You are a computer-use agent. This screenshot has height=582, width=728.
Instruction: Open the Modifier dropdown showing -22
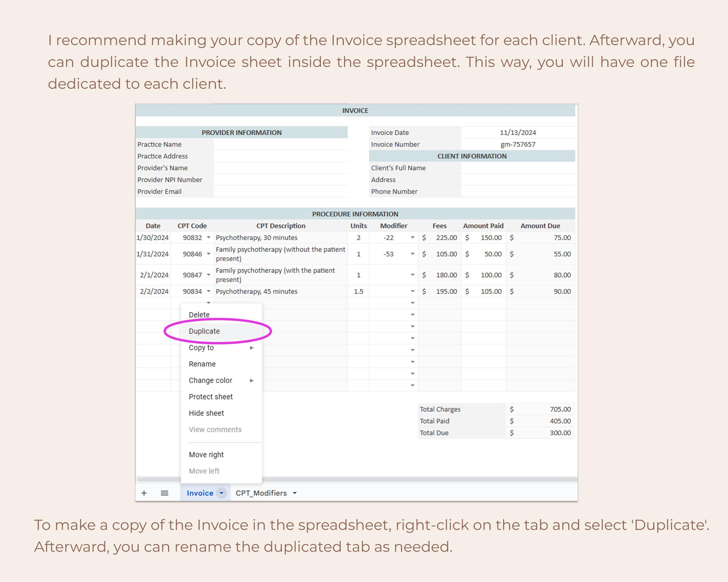(x=412, y=237)
